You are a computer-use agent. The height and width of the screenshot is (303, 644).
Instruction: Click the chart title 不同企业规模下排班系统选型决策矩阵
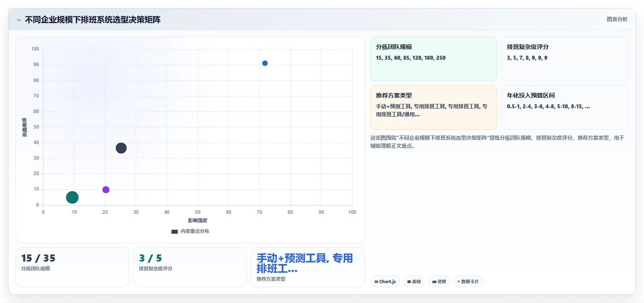pyautogui.click(x=93, y=20)
